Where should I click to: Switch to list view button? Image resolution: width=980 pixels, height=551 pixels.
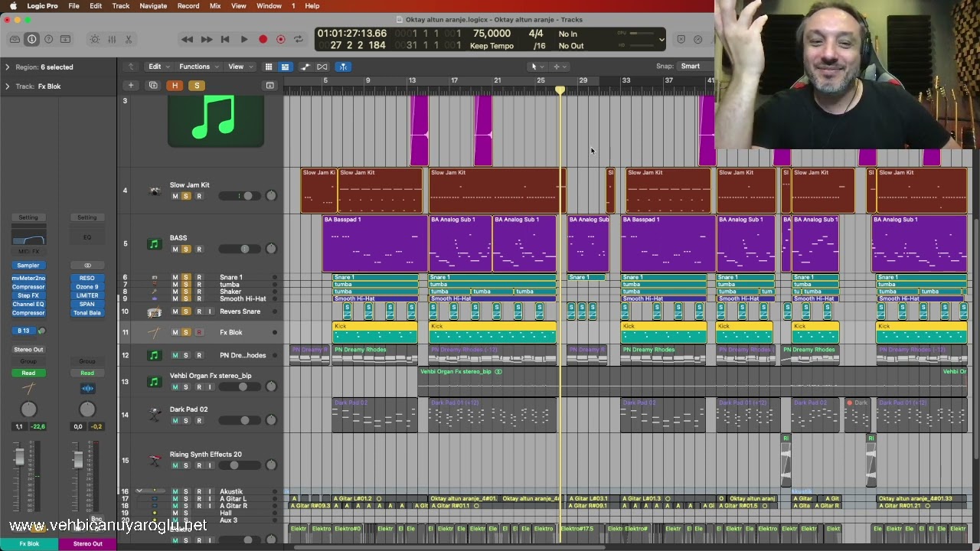(x=285, y=67)
